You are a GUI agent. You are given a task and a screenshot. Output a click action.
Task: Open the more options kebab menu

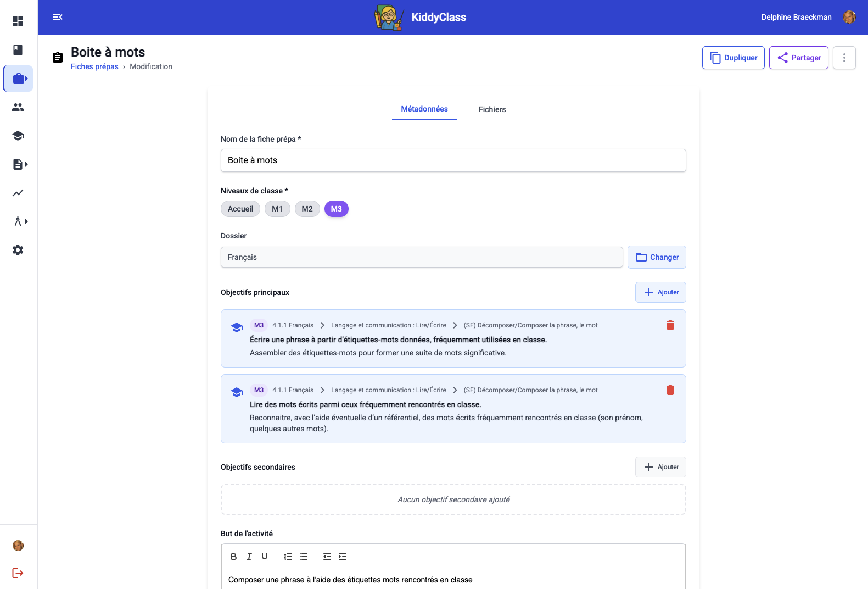844,58
